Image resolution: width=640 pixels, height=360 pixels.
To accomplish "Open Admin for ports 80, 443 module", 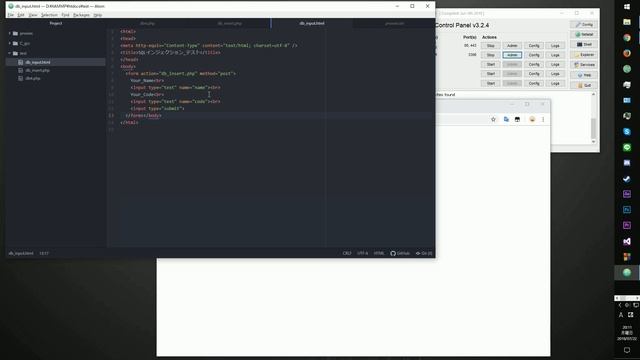I will tap(512, 46).
